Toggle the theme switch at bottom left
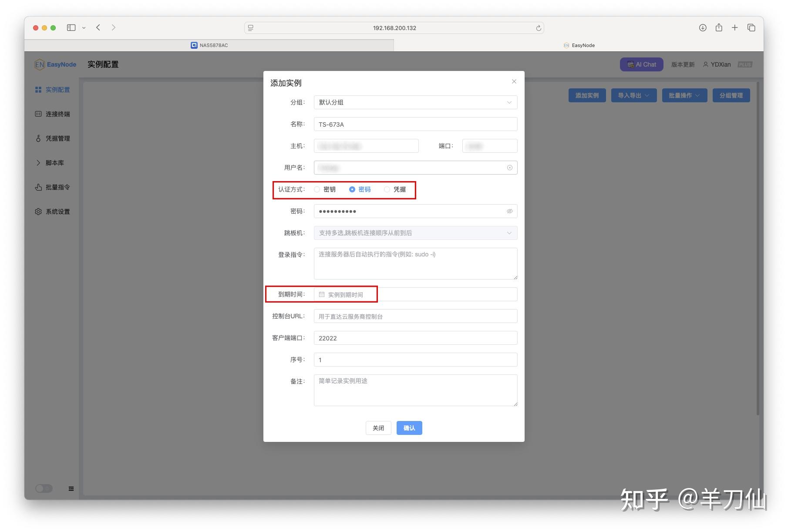This screenshot has height=532, width=788. [x=43, y=488]
